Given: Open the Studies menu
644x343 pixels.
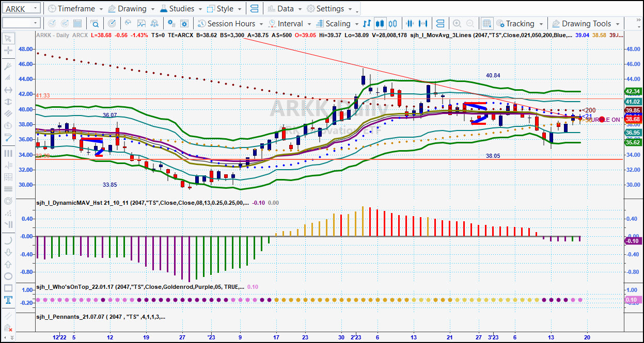Looking at the screenshot, I should point(181,9).
